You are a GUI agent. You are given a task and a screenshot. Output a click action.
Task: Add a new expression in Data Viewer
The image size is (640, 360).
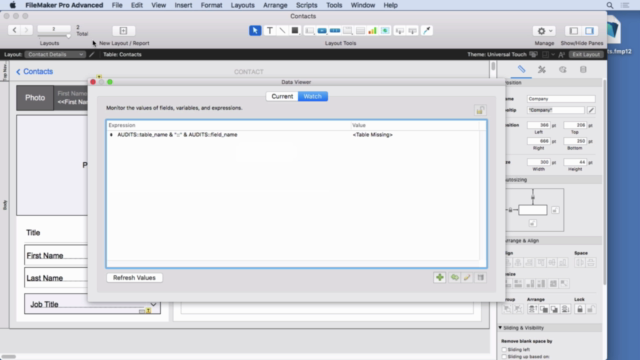(440, 278)
